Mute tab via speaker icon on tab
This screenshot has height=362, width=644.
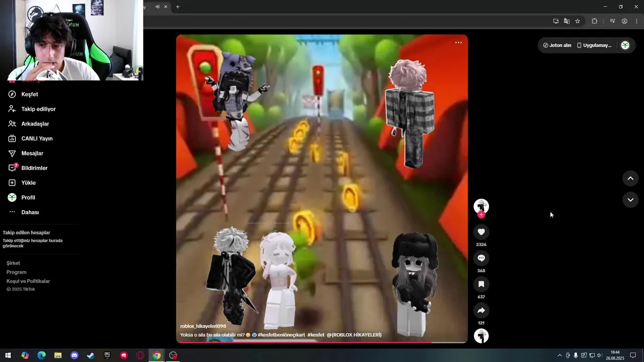[x=157, y=7]
